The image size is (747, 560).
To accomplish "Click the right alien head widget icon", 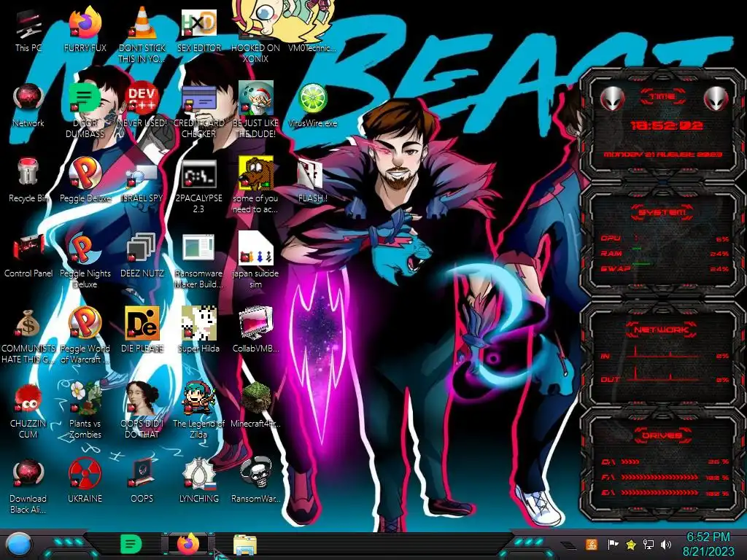I will coord(716,98).
